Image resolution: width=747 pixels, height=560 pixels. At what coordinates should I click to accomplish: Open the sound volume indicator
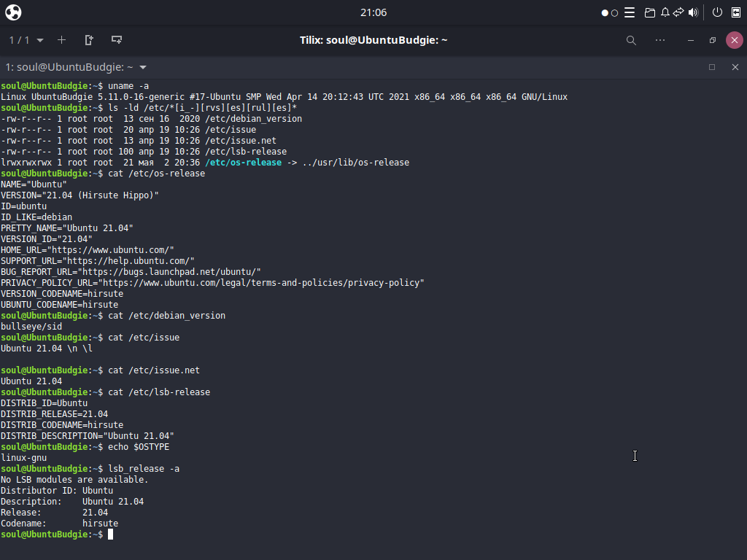(x=693, y=12)
